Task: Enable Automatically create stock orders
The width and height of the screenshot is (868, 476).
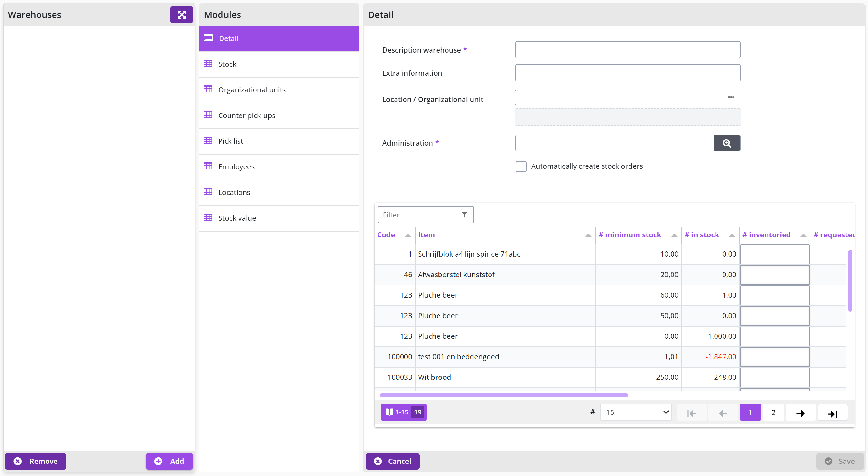Action: pos(521,166)
